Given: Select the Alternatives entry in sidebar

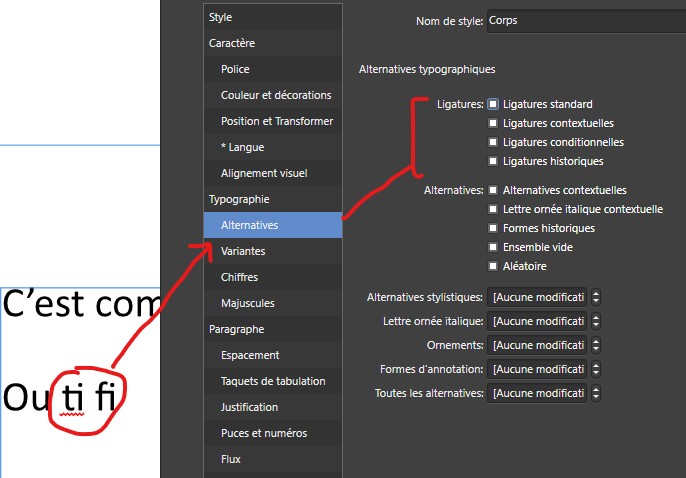Looking at the screenshot, I should tap(273, 225).
